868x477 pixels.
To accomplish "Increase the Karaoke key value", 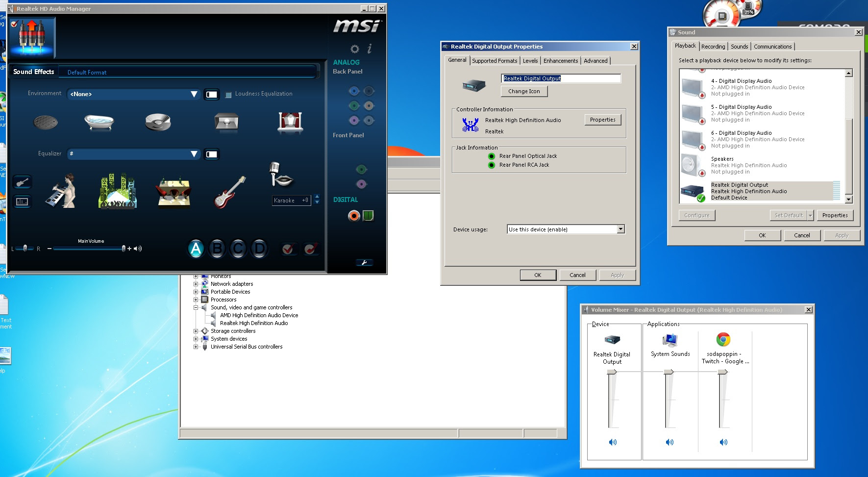I will pos(317,197).
